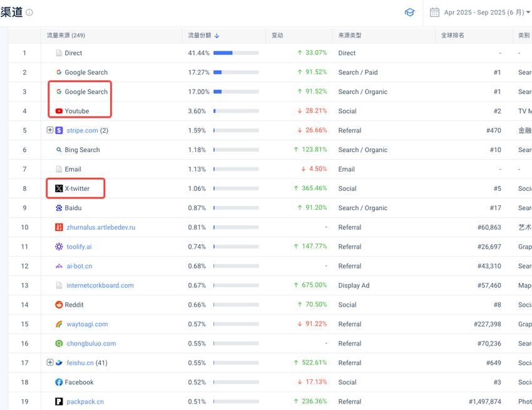Image resolution: width=532 pixels, height=410 pixels.
Task: Click the 全球排名 column header
Action: 453,35
